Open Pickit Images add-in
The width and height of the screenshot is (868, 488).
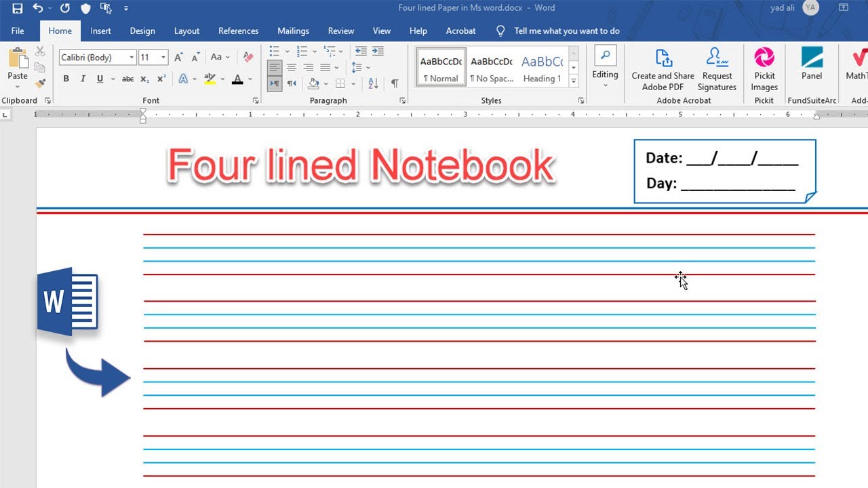click(x=764, y=70)
